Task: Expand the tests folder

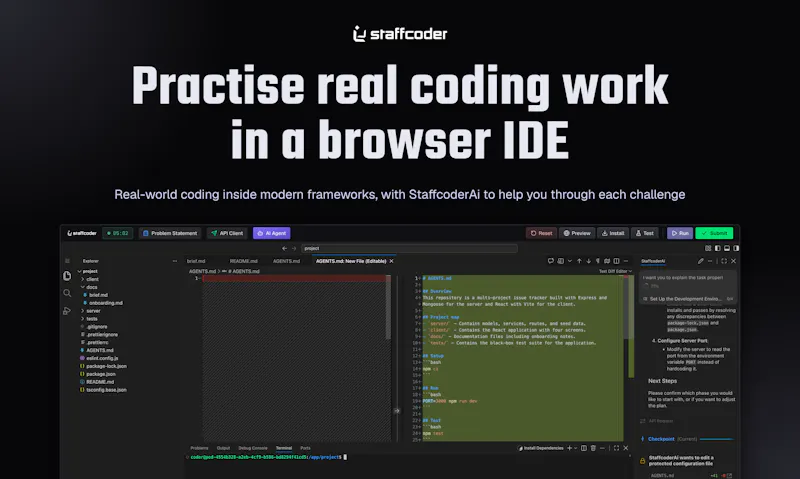Action: (83, 319)
